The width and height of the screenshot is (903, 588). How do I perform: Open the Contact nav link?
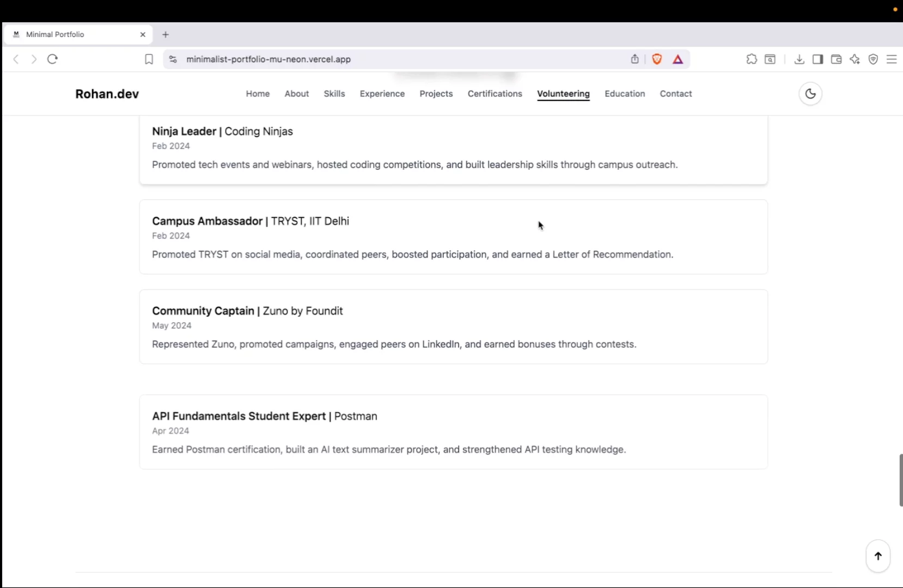(675, 94)
